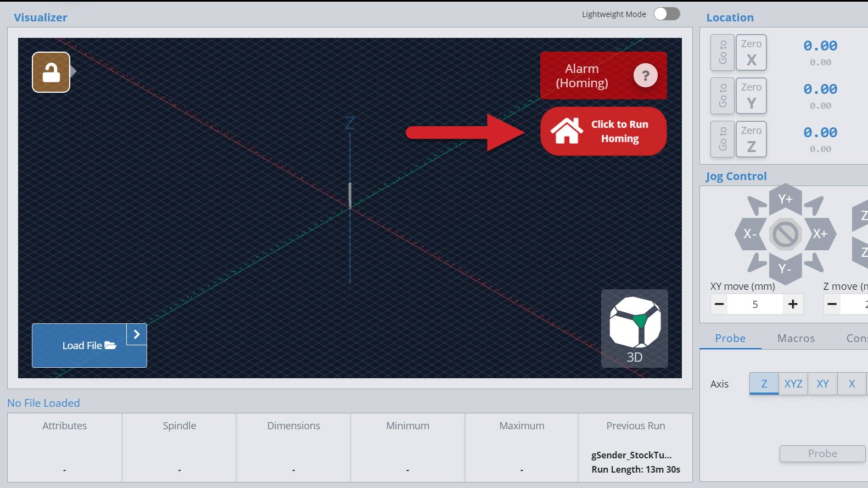Viewport: 868px width, 488px height.
Task: Click the unlock padlock icon
Action: 51,72
